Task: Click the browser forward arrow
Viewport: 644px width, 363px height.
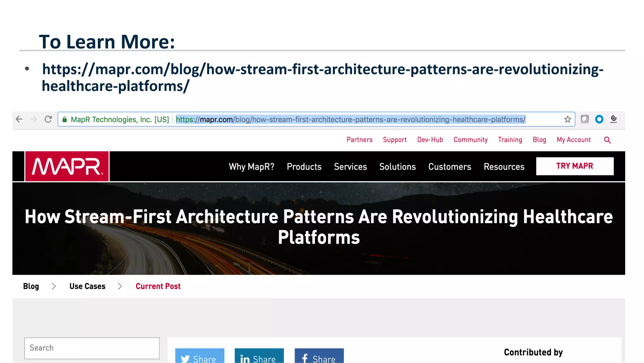Action: [33, 119]
